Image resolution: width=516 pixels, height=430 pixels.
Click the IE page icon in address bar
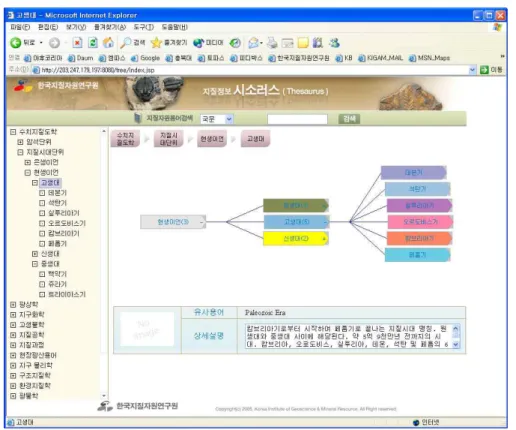pos(36,70)
